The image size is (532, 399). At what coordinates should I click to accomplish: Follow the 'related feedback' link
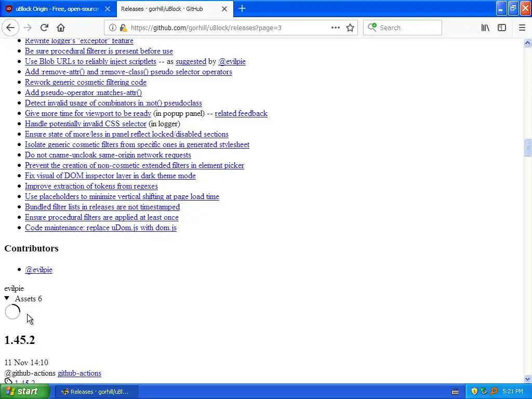241,113
